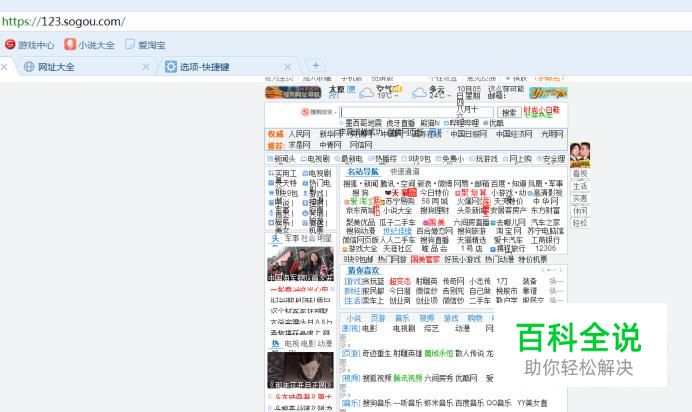Open the 唯品会 link
The height and width of the screenshot is (412, 692).
434,249
